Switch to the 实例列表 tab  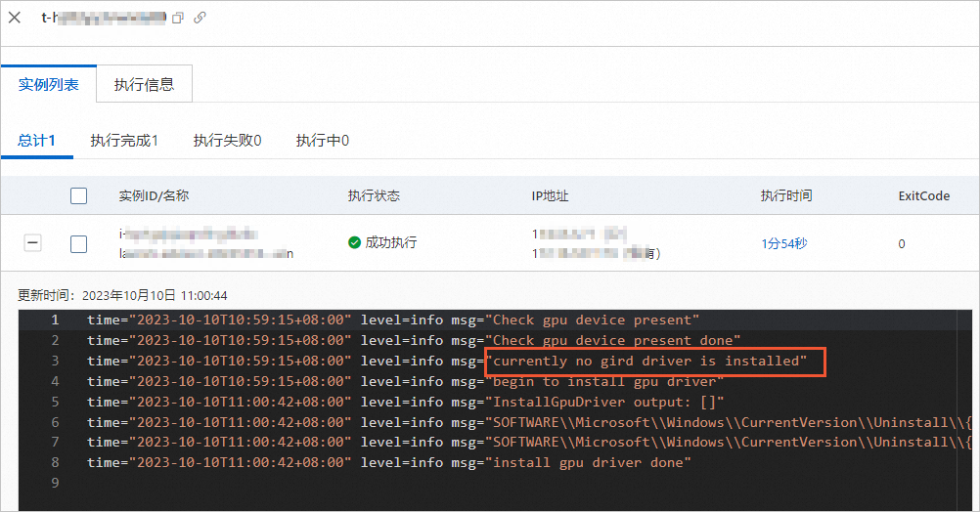(49, 84)
